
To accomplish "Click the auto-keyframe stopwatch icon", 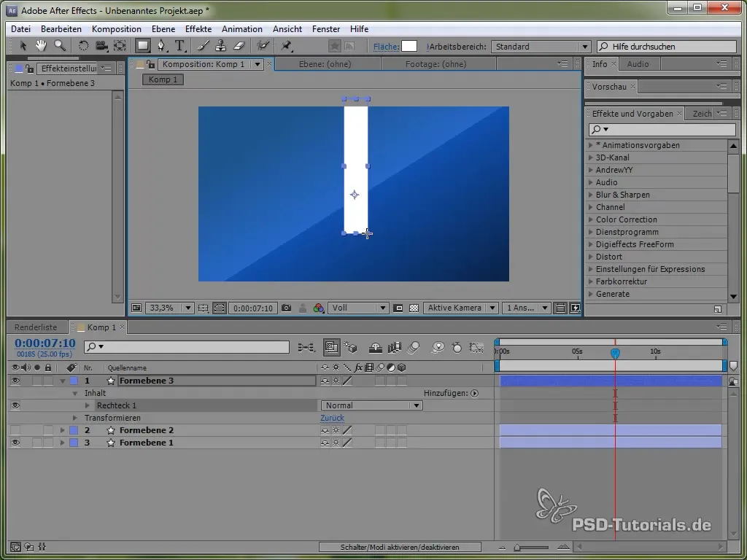I will pos(457,348).
